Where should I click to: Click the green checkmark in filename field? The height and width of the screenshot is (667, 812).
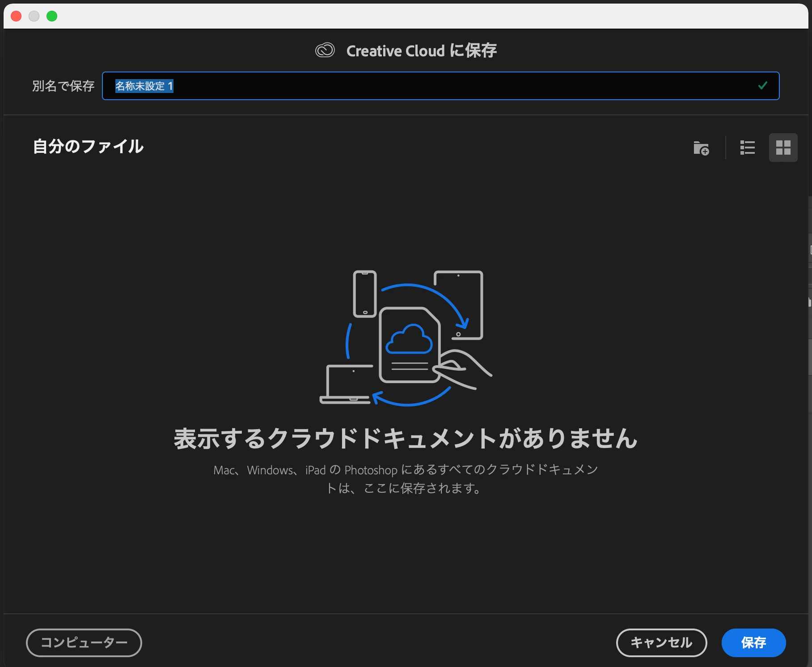tap(763, 85)
